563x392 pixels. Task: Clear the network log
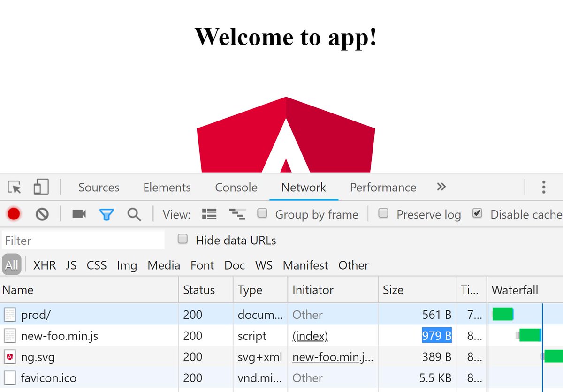tap(42, 214)
